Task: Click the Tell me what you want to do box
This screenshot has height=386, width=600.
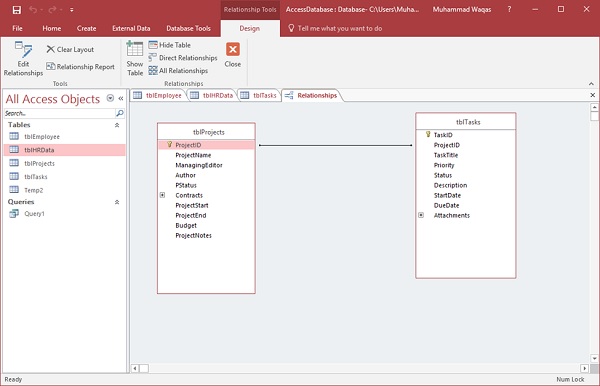Action: coord(335,28)
